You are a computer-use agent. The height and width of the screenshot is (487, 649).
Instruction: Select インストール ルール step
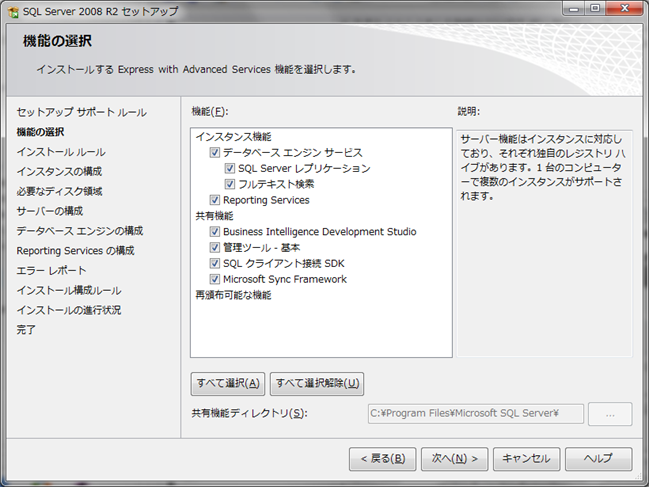point(61,152)
